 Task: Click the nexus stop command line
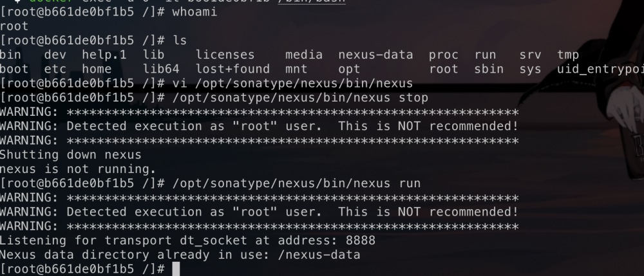click(300, 98)
